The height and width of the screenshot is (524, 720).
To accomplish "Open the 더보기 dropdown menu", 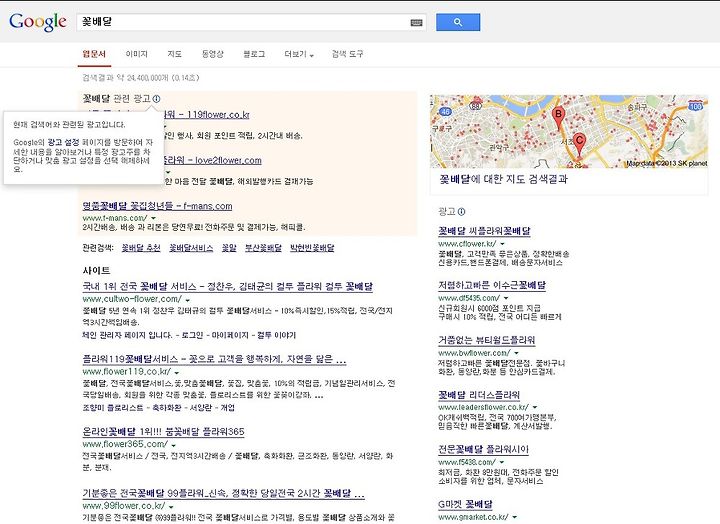I will coord(299,54).
